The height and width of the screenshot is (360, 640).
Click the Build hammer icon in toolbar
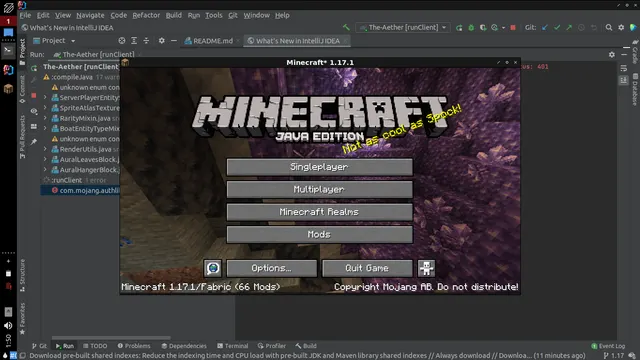[346, 27]
